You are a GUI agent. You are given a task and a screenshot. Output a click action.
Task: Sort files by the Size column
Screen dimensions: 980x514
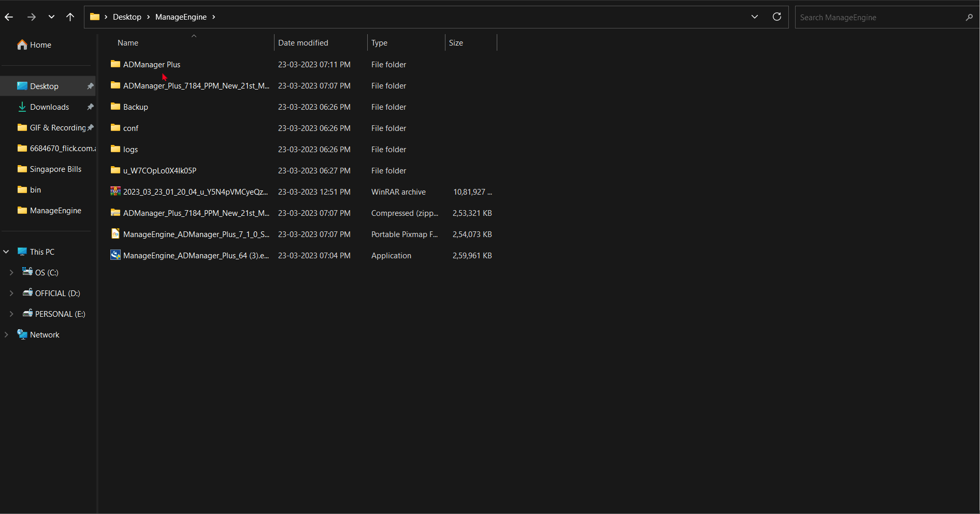pyautogui.click(x=456, y=43)
